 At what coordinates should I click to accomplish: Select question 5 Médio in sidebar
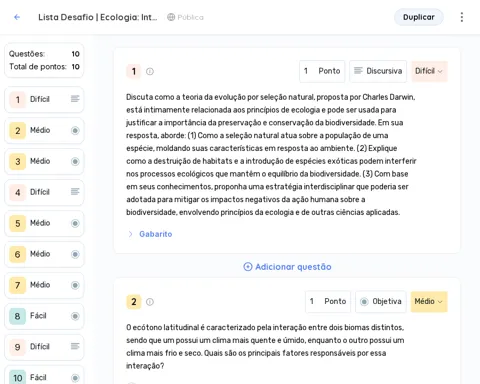pyautogui.click(x=44, y=223)
